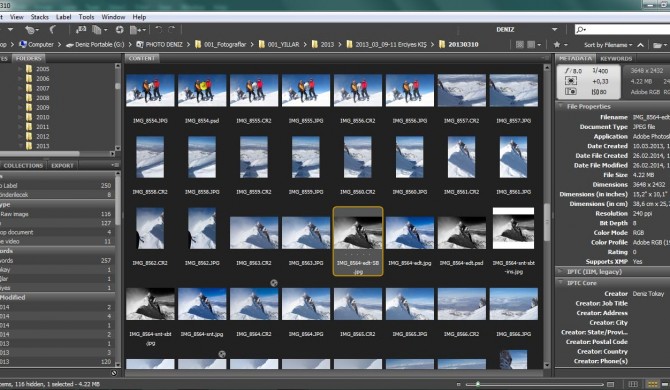Image resolution: width=670 pixels, height=390 pixels.
Task: Open the Label menu
Action: pos(63,17)
